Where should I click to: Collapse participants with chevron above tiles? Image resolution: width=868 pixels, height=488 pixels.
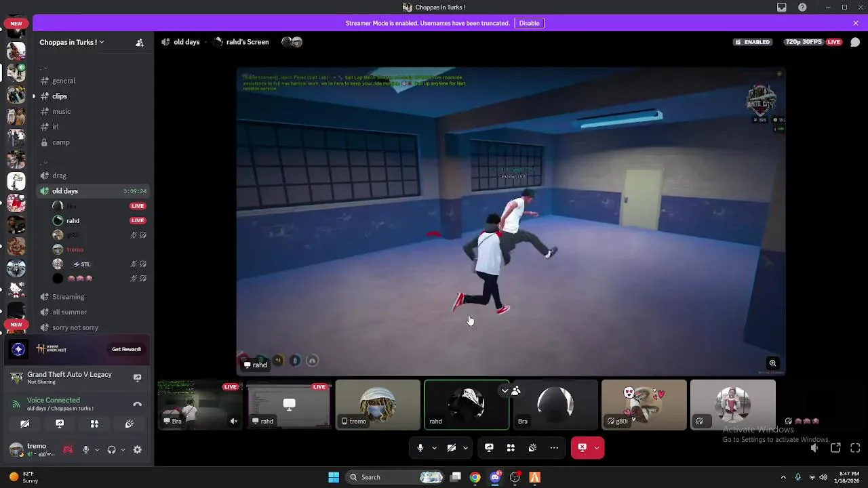pyautogui.click(x=505, y=390)
